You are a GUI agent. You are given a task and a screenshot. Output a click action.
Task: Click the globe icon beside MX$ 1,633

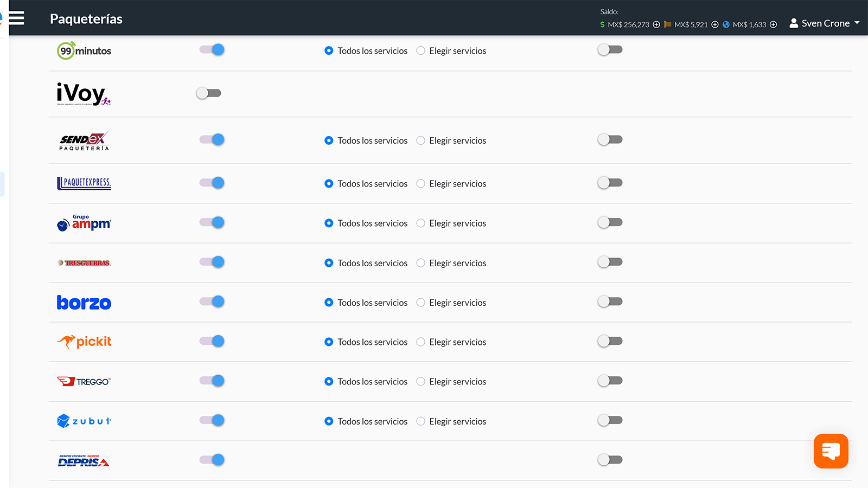(x=726, y=24)
